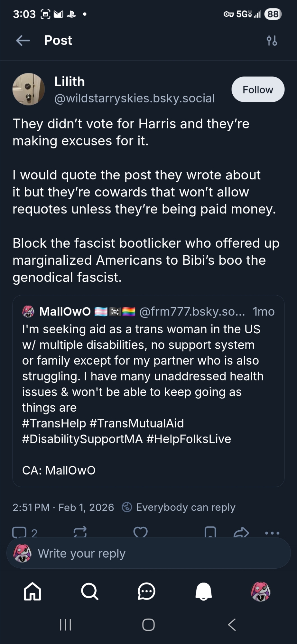Viewport: 297px width, 644px height.
Task: Open MallOwO's quoted post avatar
Action: click(28, 311)
